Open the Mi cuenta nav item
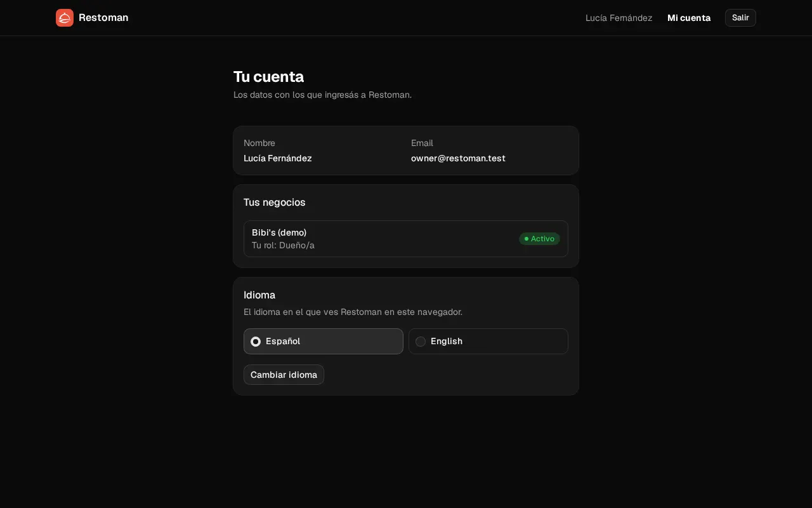The image size is (812, 508). pos(689,18)
